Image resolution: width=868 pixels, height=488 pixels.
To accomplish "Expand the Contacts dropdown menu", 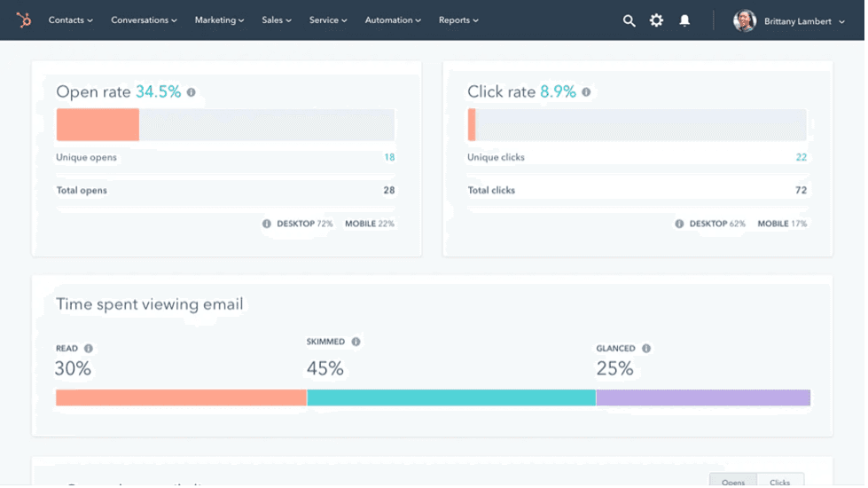I will (70, 20).
